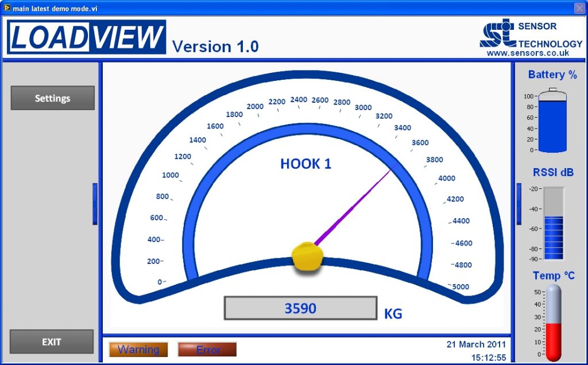Click the Sensor Technology logo

(528, 36)
